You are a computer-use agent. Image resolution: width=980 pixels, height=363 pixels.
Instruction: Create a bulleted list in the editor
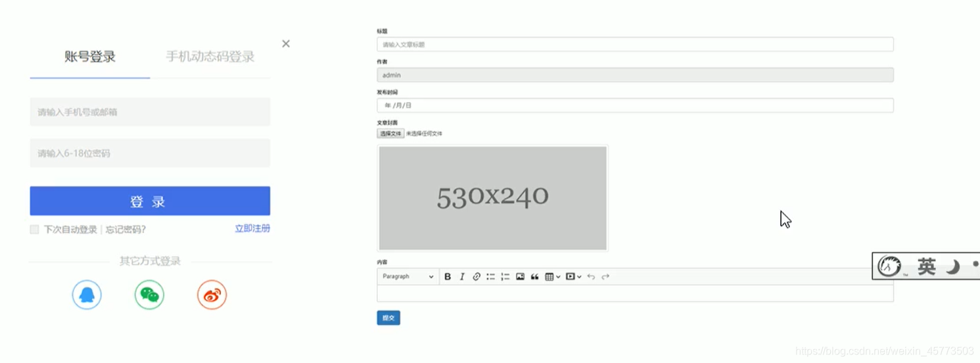pos(491,277)
